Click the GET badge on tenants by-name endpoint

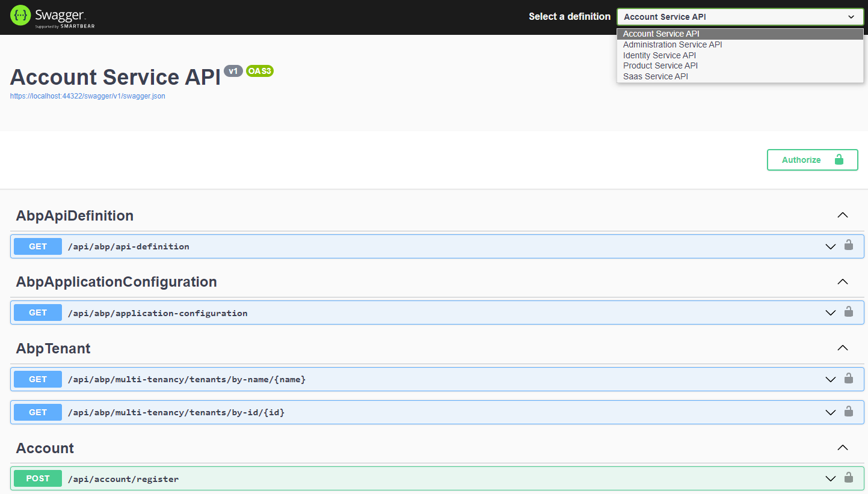pyautogui.click(x=37, y=379)
